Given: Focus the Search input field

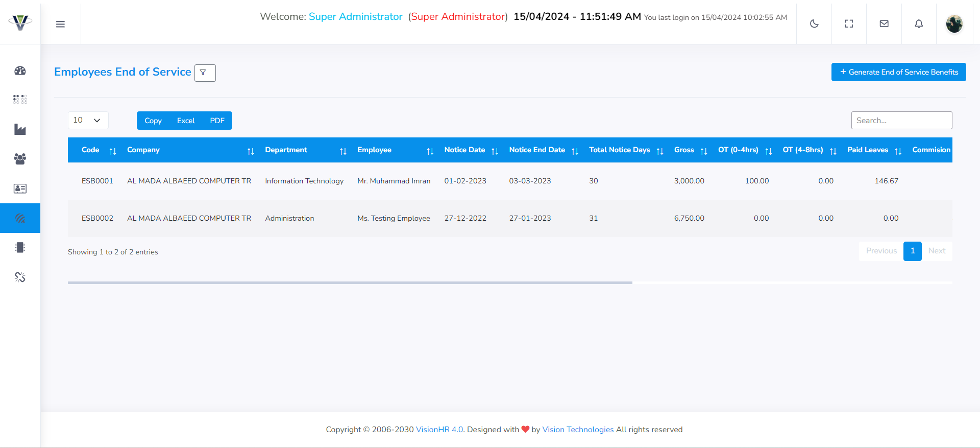Looking at the screenshot, I should (901, 121).
